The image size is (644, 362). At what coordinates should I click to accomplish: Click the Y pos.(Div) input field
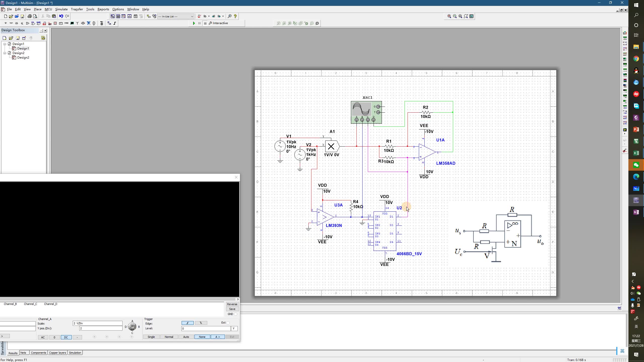[101, 329]
